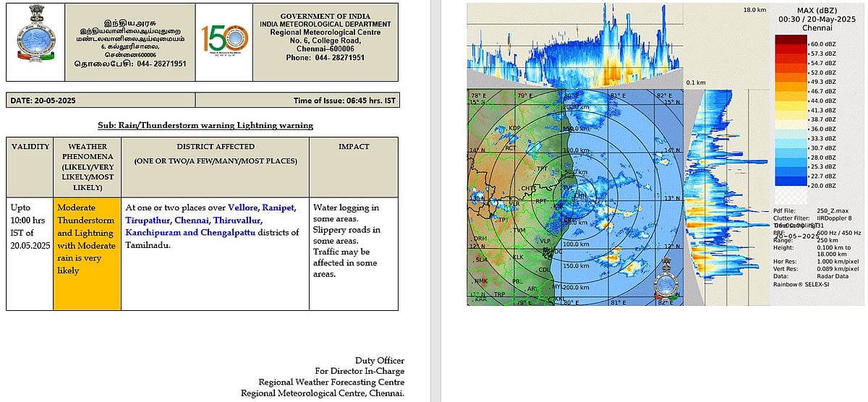Click the MAX (dBZ) radar title
The width and height of the screenshot is (868, 402).
coord(816,10)
